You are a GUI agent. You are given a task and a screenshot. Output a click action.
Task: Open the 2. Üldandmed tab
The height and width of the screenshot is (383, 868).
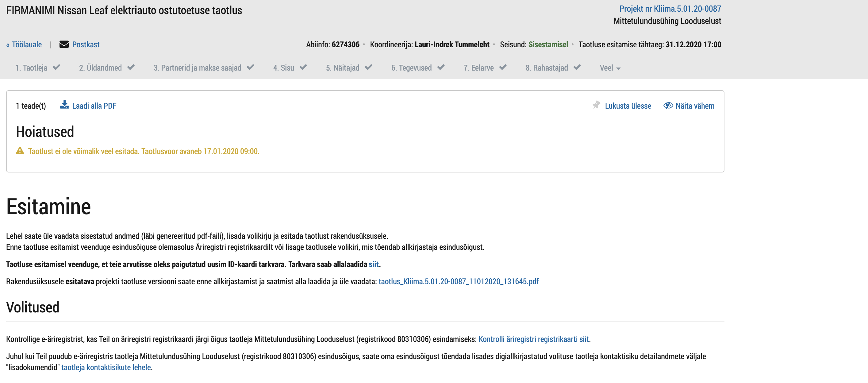100,68
